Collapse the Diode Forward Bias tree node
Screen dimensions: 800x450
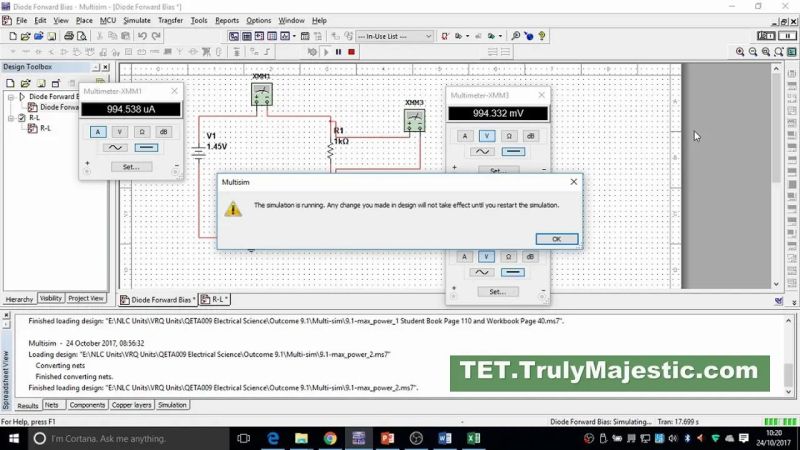click(x=11, y=96)
